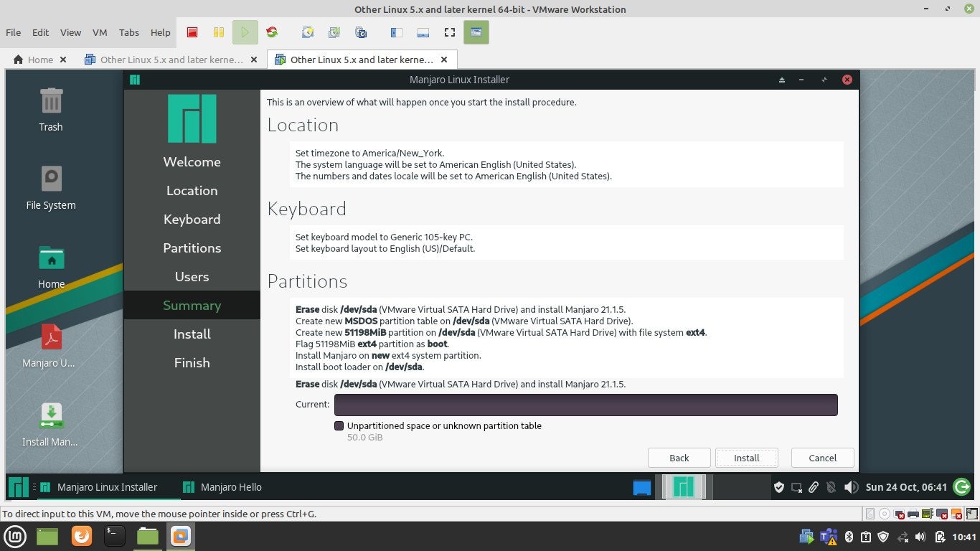
Task: Select the workspace switcher Manjaro thumbnail
Action: click(683, 487)
